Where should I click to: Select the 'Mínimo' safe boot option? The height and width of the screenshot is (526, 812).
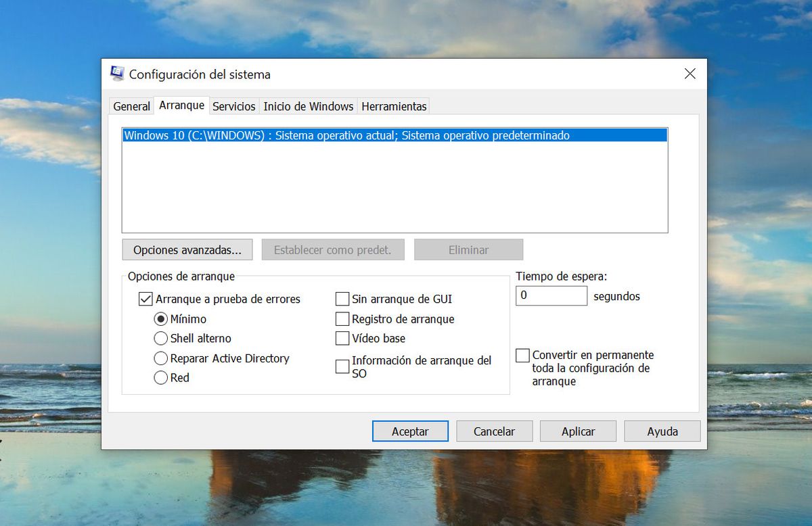160,318
